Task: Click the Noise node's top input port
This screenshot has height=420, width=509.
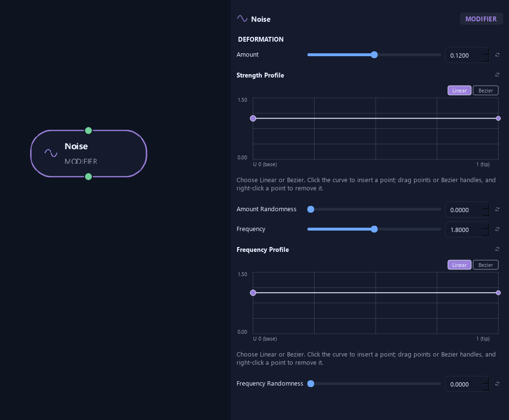Action: click(88, 131)
